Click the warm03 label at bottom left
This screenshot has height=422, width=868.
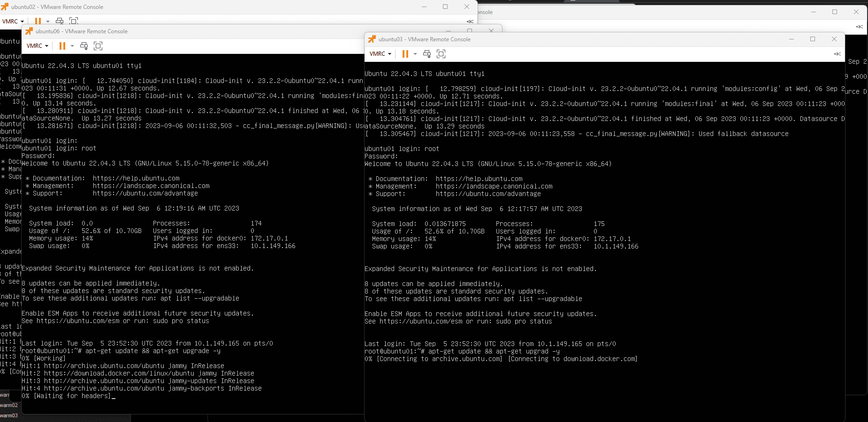coord(9,415)
